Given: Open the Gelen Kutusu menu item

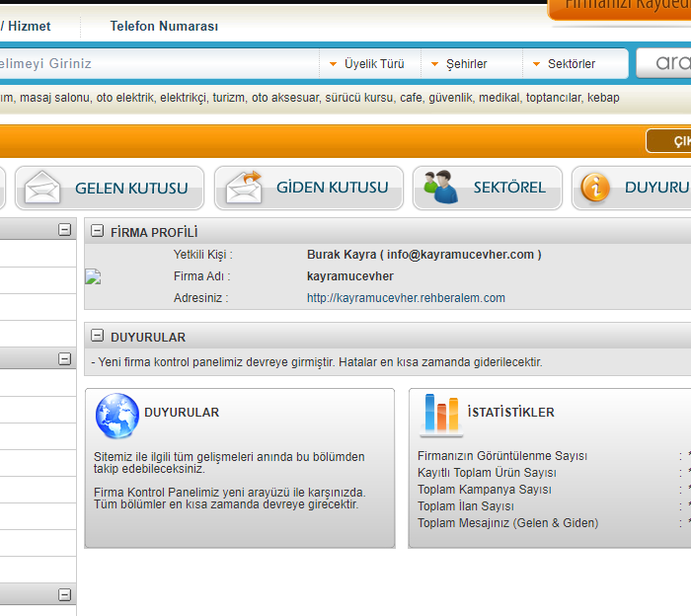Looking at the screenshot, I should 131,188.
